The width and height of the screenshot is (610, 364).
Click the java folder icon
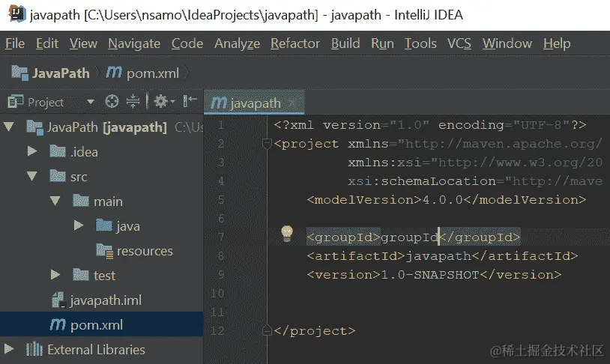pos(104,225)
